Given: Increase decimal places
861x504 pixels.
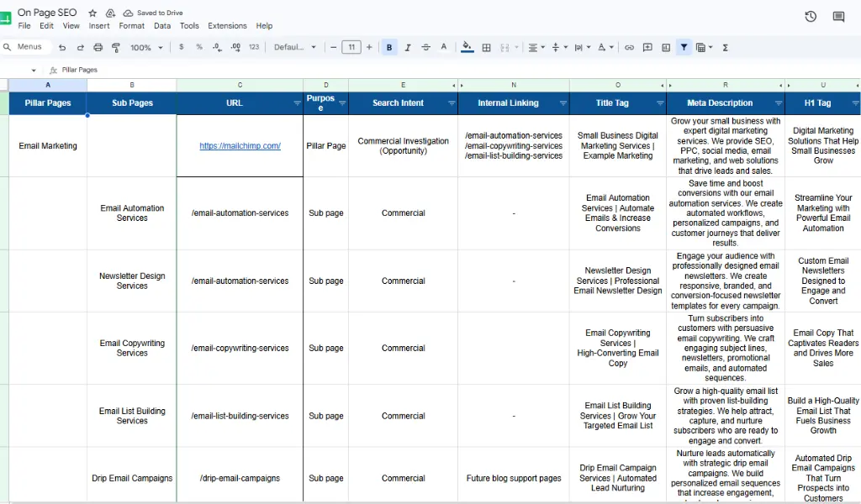Looking at the screenshot, I should pos(235,48).
